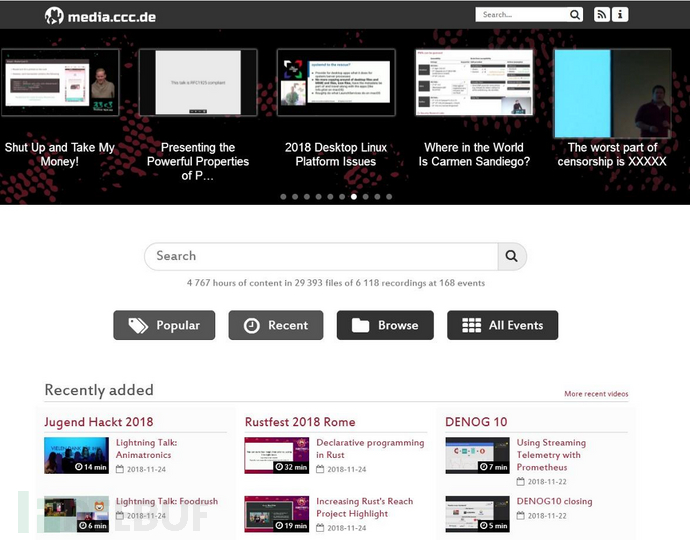Image resolution: width=690 pixels, height=540 pixels.
Task: Select the active seventh carousel dot
Action: click(x=354, y=197)
